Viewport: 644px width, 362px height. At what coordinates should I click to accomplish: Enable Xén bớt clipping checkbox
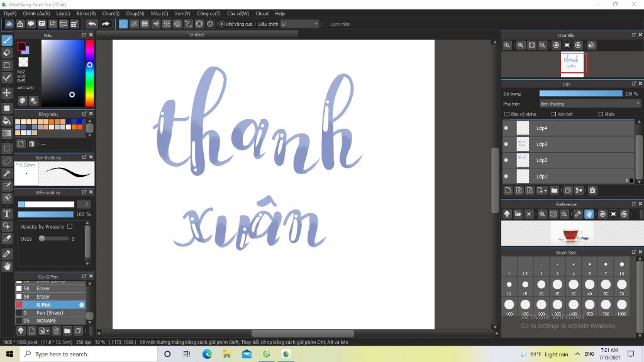553,114
